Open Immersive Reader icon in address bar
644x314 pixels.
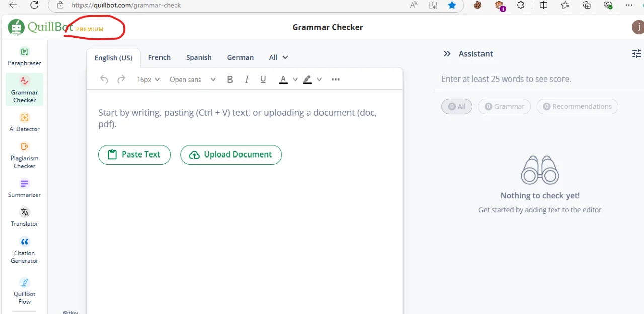[433, 5]
